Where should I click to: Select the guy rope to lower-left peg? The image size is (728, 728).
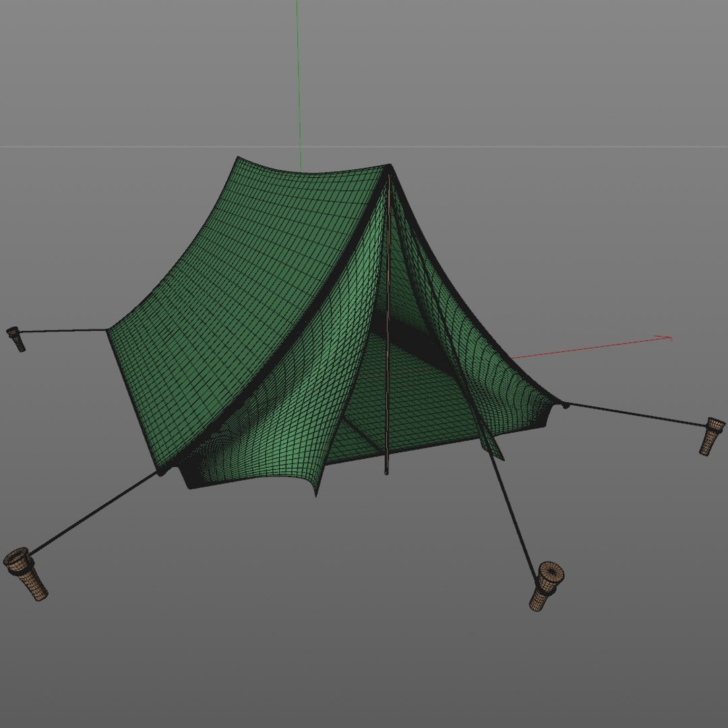pyautogui.click(x=93, y=513)
